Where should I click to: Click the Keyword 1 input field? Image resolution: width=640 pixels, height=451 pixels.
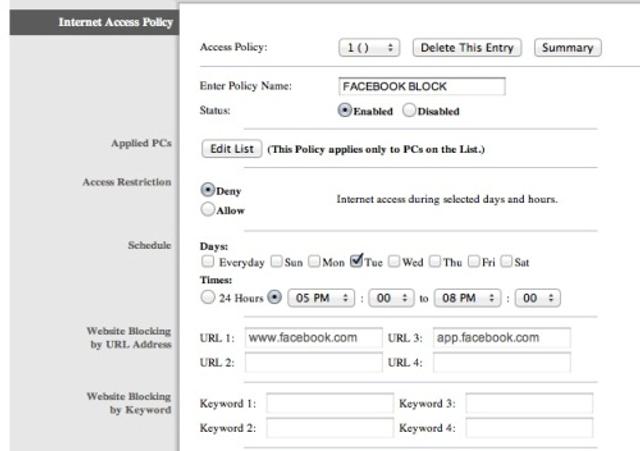pyautogui.click(x=329, y=403)
